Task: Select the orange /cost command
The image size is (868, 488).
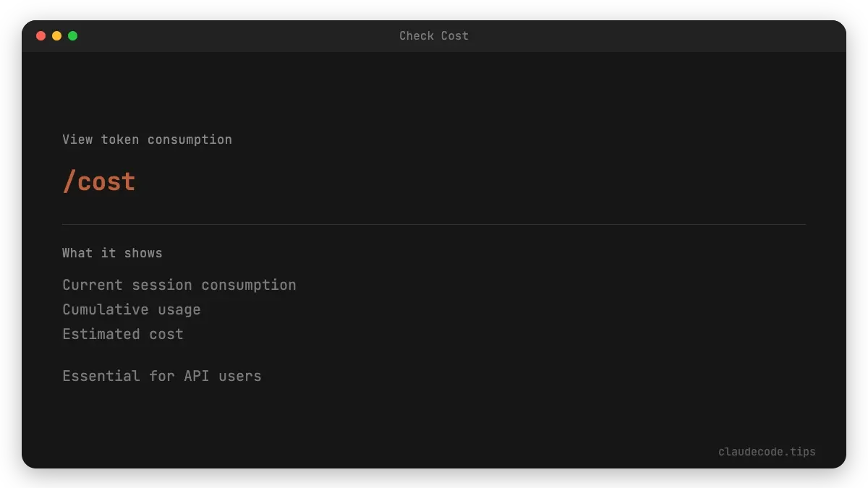Action: click(x=99, y=181)
